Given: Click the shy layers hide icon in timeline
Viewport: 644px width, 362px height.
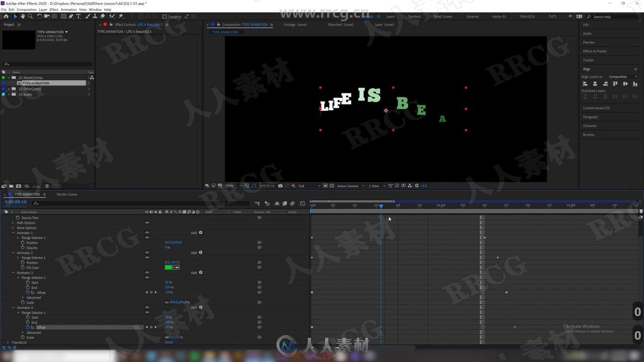Looking at the screenshot, I should (277, 204).
